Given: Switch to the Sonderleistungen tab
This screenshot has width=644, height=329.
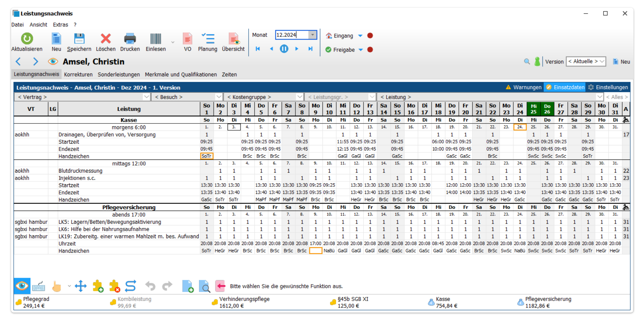Looking at the screenshot, I should pos(119,74).
